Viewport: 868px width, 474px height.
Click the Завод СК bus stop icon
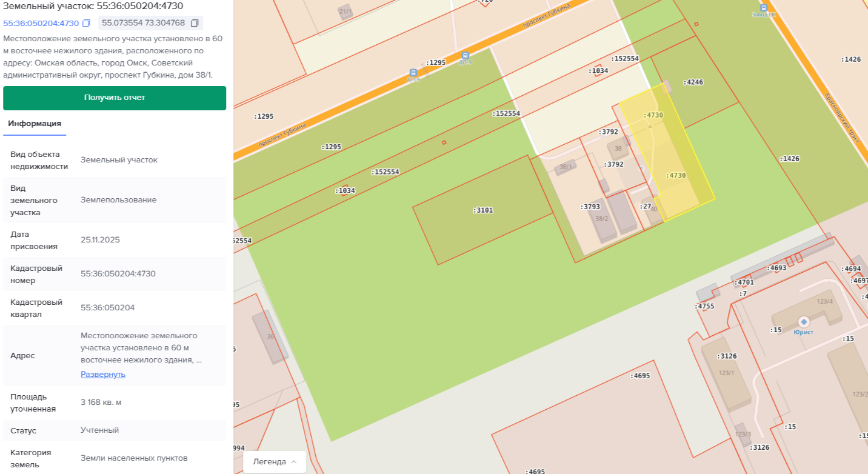763,8
